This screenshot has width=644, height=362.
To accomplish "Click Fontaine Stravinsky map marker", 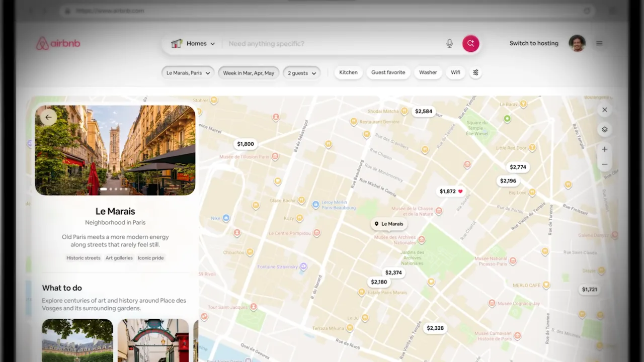I will coord(303,267).
